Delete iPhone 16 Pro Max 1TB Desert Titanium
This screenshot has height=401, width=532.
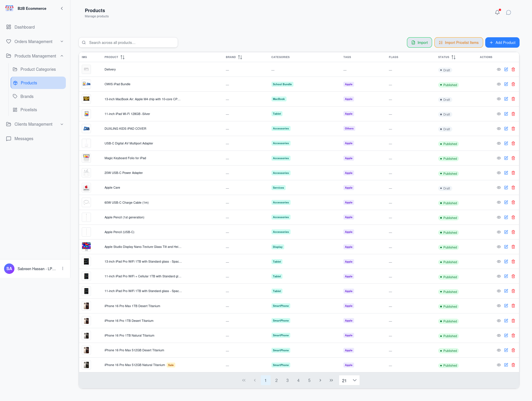(513, 306)
